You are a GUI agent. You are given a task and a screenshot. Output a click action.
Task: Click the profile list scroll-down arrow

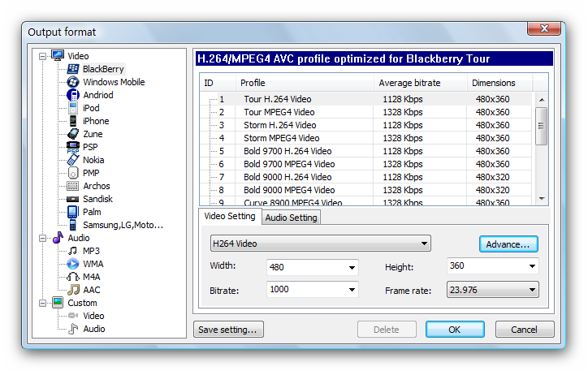(x=542, y=199)
